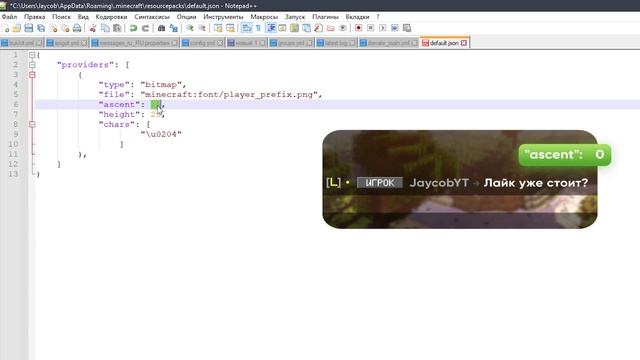The height and width of the screenshot is (360, 640).
Task: Open the Запуск menu
Action: click(295, 17)
